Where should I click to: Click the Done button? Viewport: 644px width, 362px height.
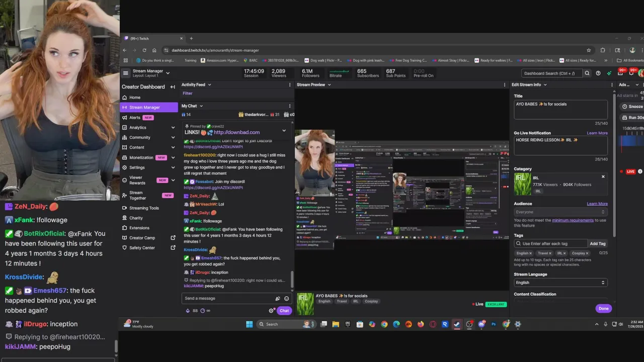click(603, 309)
